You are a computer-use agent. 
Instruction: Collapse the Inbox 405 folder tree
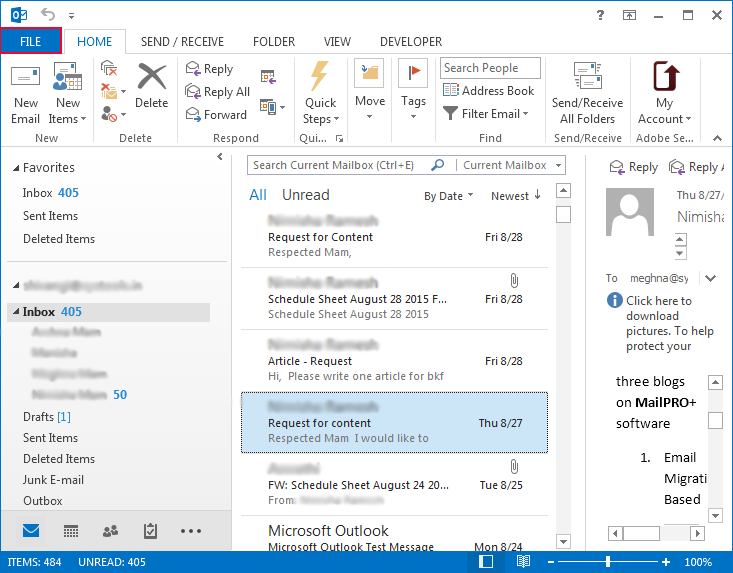[x=16, y=311]
